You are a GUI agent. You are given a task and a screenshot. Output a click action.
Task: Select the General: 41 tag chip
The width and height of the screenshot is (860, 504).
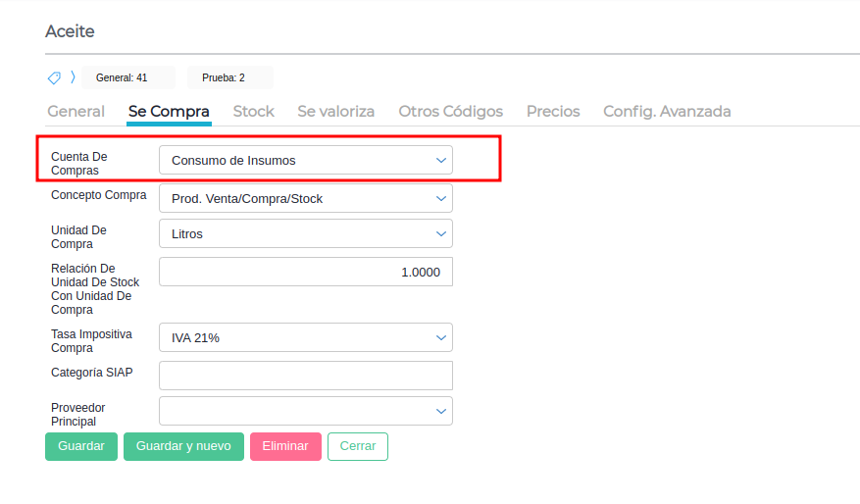[122, 77]
